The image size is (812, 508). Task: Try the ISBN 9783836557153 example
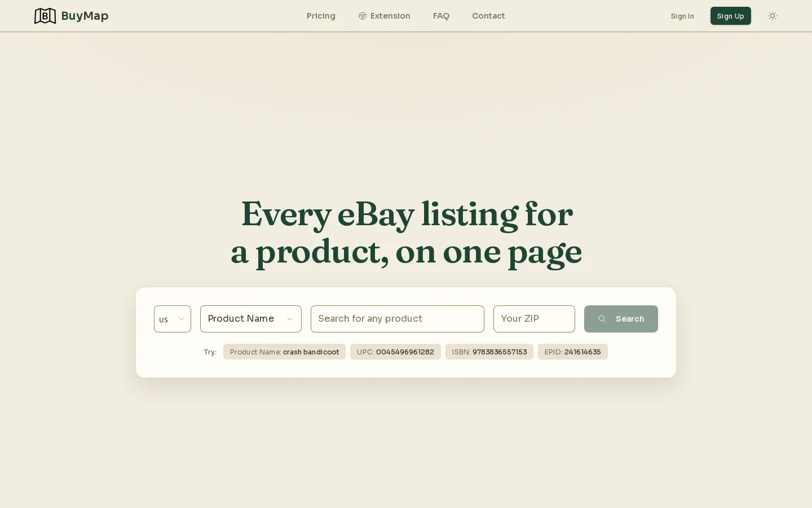(x=489, y=352)
